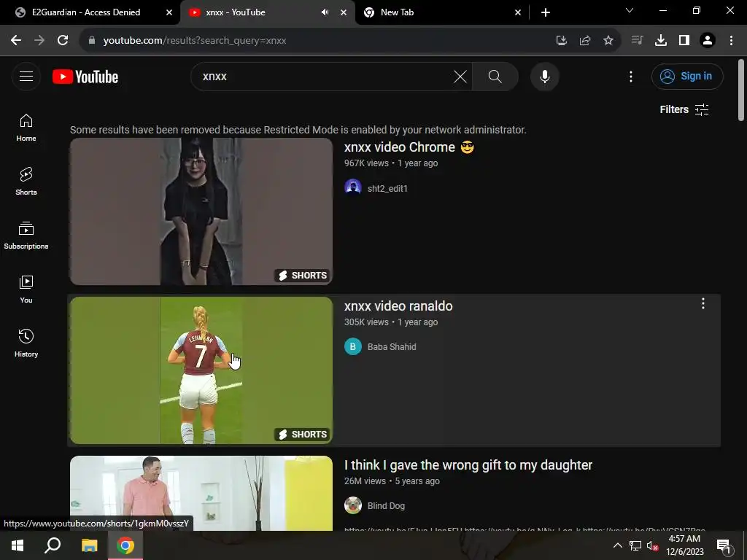Open the Chrome profile avatar
Screen dimensions: 747x560
708,40
